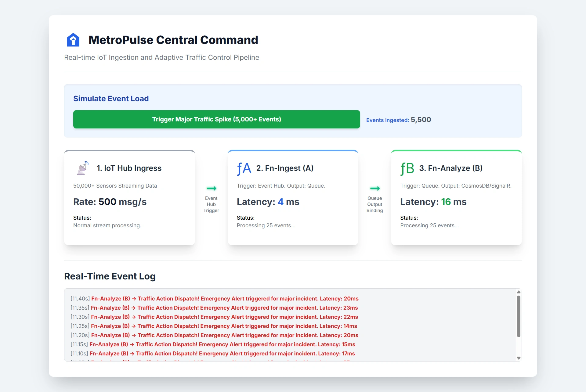Image resolution: width=586 pixels, height=392 pixels.
Task: Select the Fn-Analyze (B) card title
Action: 451,168
